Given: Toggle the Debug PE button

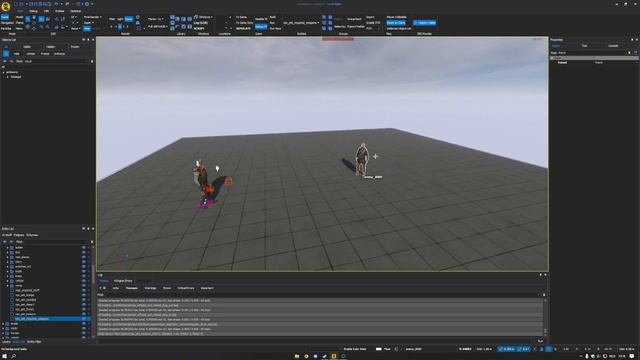Looking at the screenshot, I should click(261, 27).
